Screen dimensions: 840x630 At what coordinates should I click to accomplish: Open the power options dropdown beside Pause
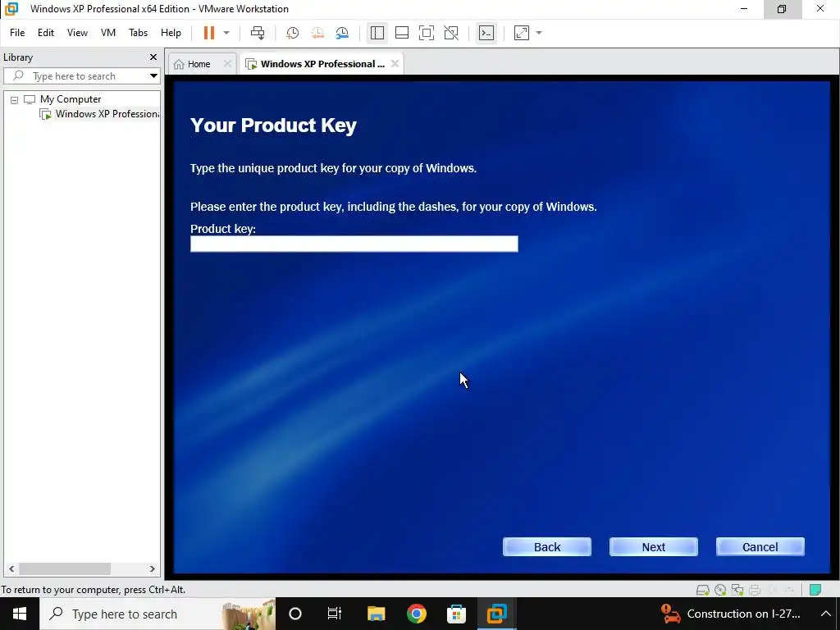coord(226,33)
